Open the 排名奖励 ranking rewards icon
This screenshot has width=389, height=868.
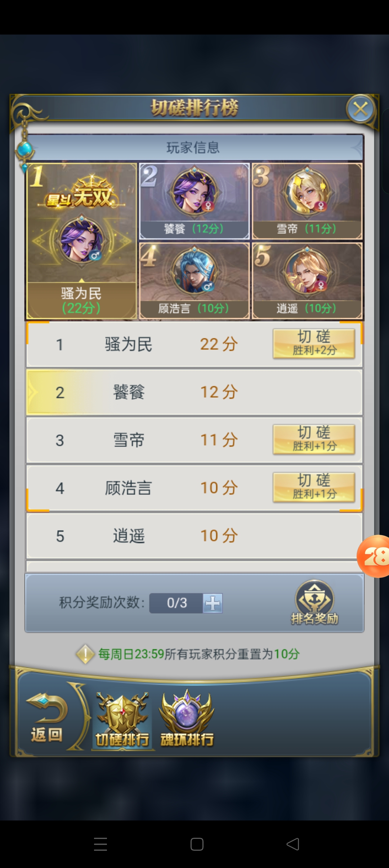314,602
